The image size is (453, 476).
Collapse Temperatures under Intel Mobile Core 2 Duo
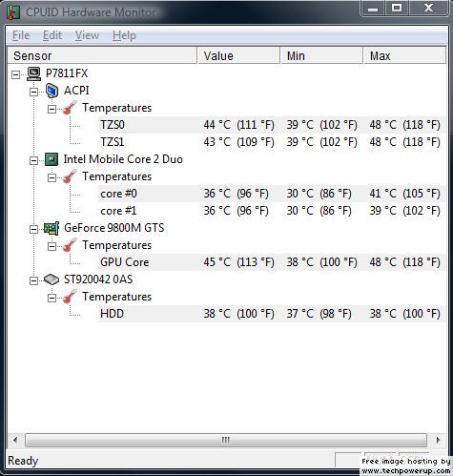point(51,178)
